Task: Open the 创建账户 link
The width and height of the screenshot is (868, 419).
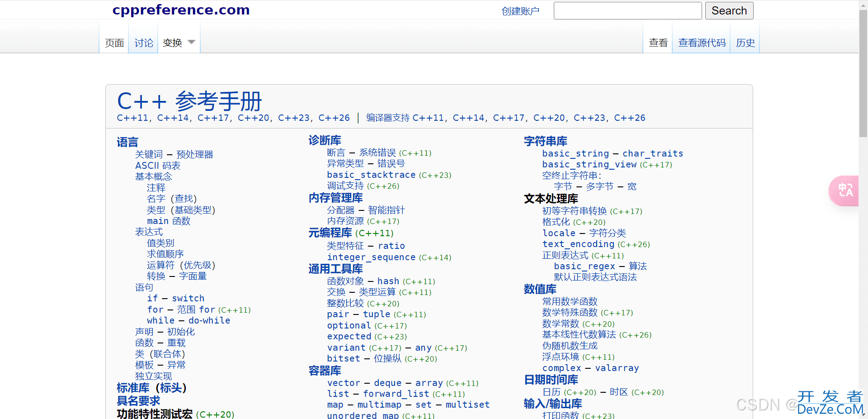Action: 520,11
